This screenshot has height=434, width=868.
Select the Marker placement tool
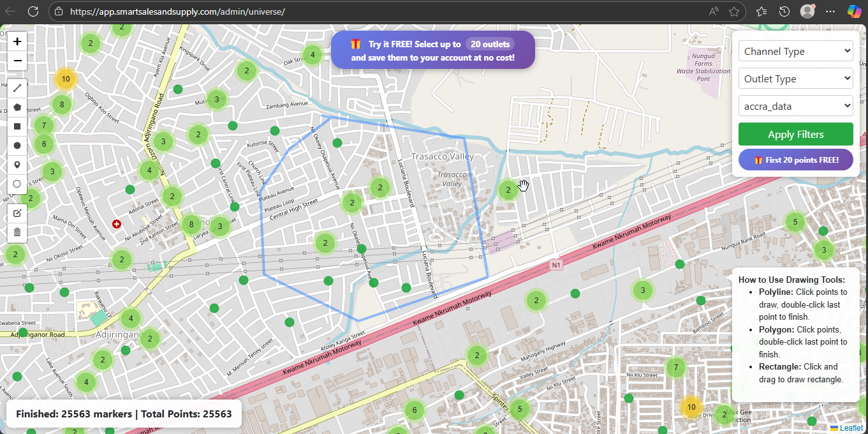coord(17,164)
